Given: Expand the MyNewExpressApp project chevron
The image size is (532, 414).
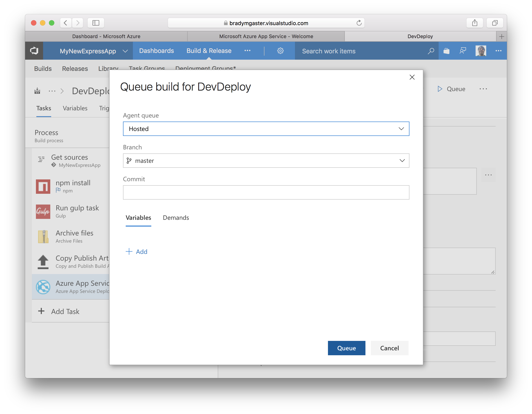Looking at the screenshot, I should 125,51.
